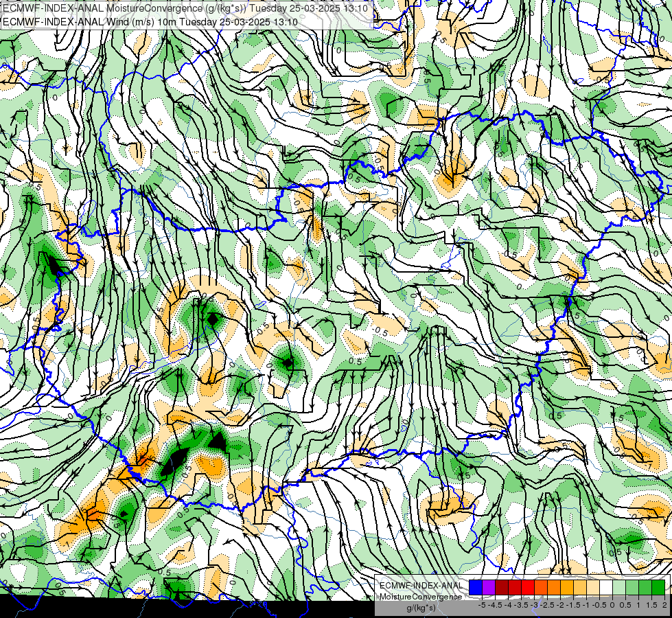Click the -4.5 tick label on legend

pyautogui.click(x=495, y=605)
